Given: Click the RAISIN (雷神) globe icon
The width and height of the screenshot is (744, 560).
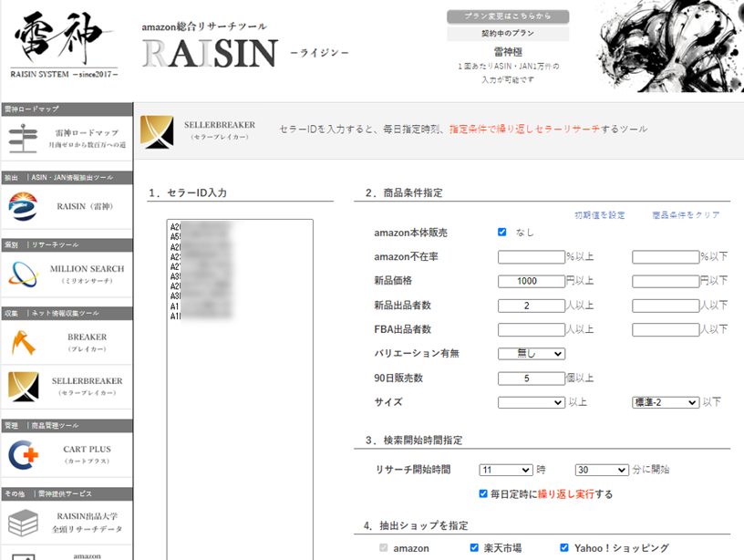Looking at the screenshot, I should coord(23,206).
